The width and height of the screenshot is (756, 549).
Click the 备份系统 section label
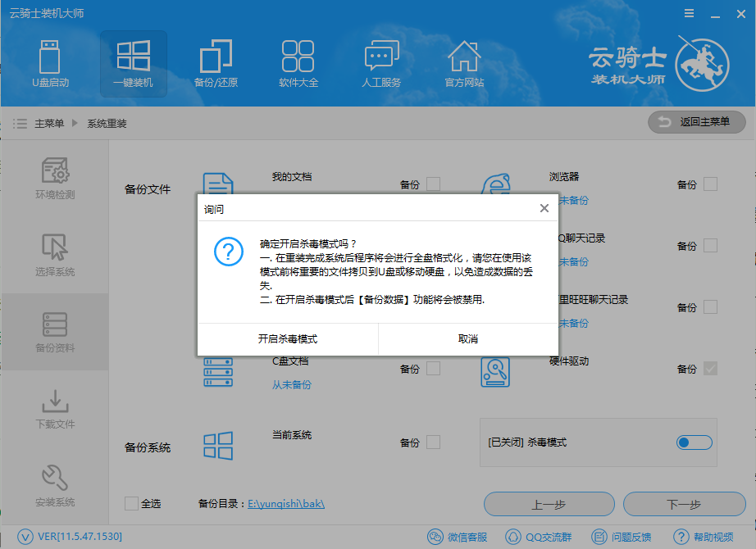148,447
